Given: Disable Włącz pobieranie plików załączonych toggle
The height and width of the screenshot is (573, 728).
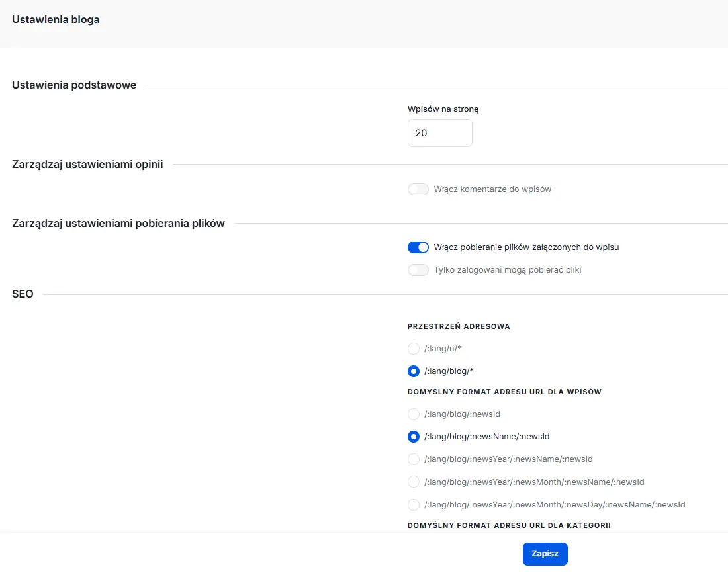Looking at the screenshot, I should pyautogui.click(x=418, y=247).
